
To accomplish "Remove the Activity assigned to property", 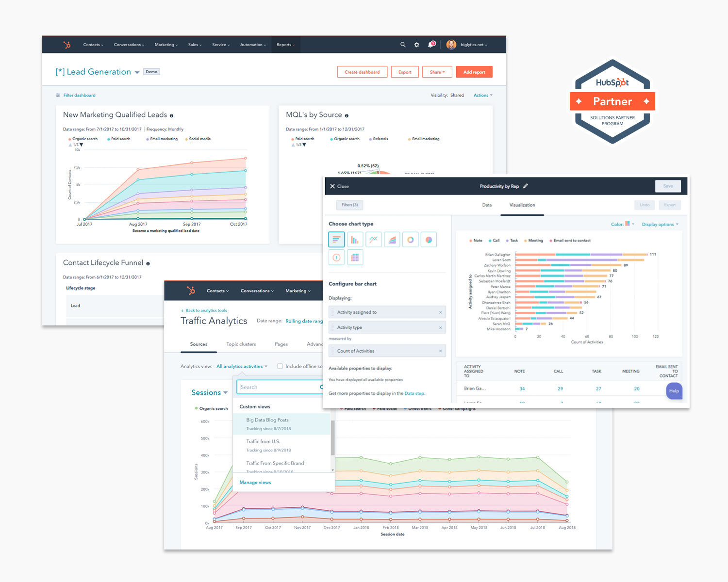I will click(440, 312).
